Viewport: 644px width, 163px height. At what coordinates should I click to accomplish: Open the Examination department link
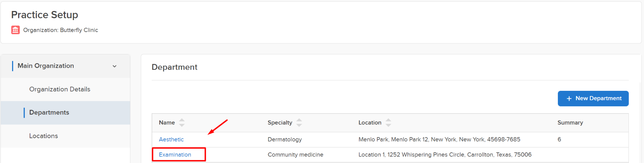point(175,155)
